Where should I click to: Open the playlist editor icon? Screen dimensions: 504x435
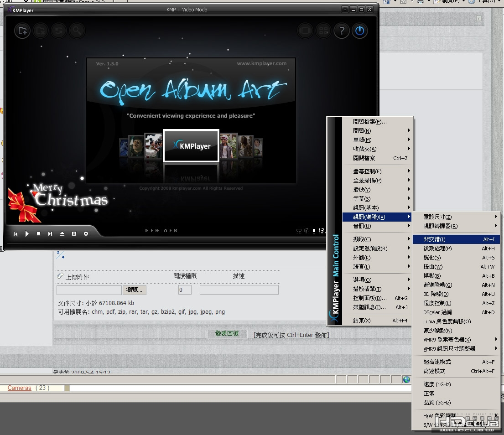(74, 233)
